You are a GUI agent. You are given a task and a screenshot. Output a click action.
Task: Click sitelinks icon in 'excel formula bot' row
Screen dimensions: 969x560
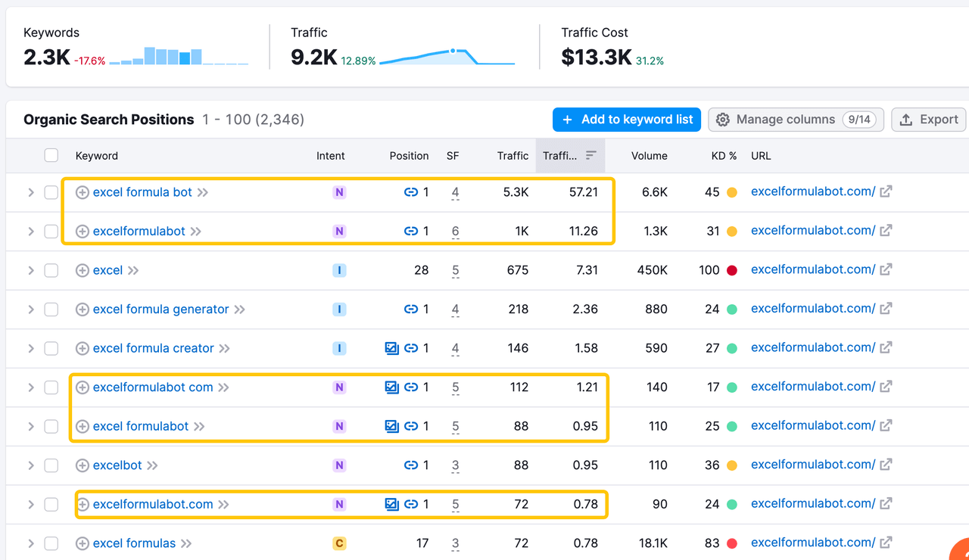[411, 192]
